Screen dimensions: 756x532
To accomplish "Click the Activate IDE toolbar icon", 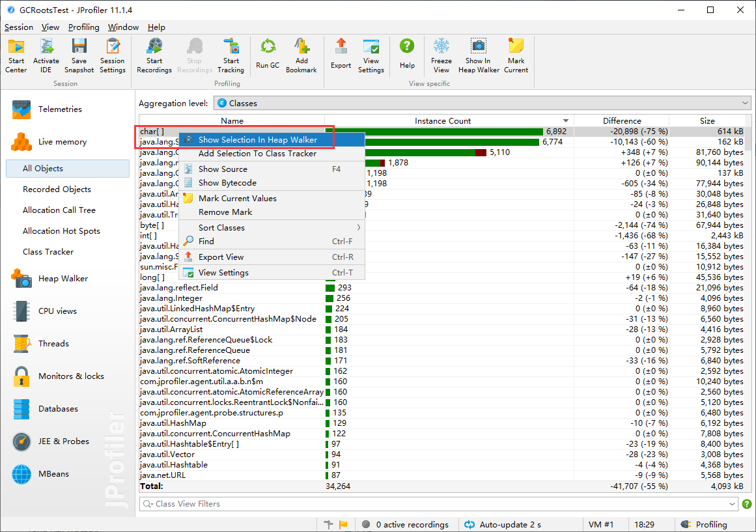I will tap(46, 55).
